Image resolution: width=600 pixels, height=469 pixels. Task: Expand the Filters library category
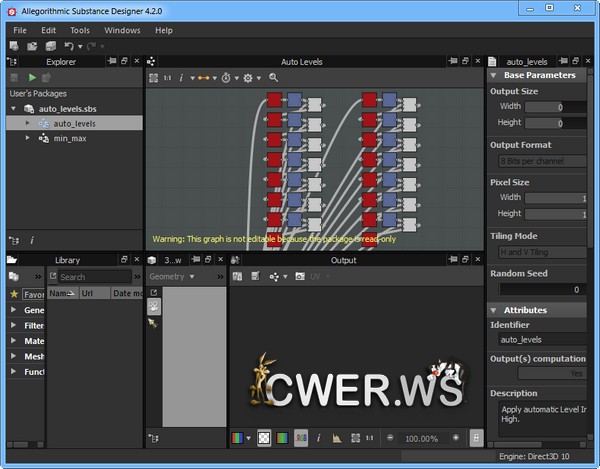click(x=13, y=325)
